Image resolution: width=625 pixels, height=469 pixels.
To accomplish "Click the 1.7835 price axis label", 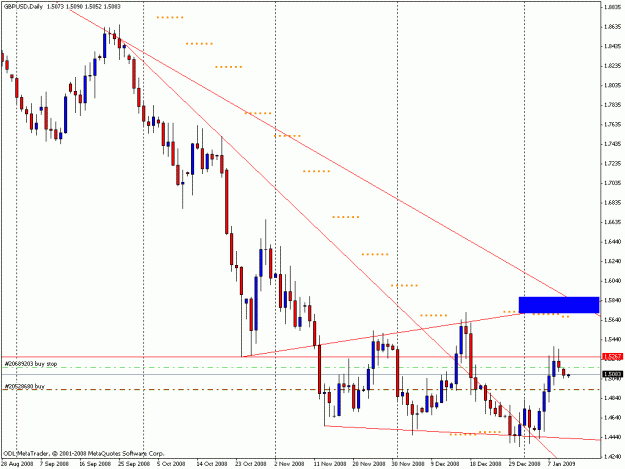I will click(x=613, y=105).
